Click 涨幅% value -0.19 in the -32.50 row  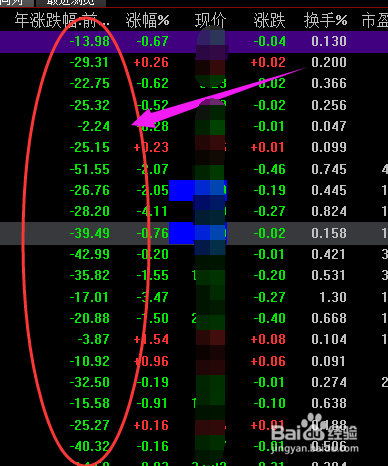coord(152,382)
